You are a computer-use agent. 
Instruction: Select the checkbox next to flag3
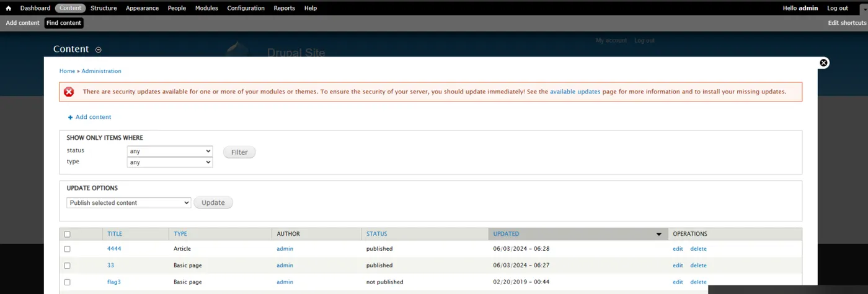67,282
